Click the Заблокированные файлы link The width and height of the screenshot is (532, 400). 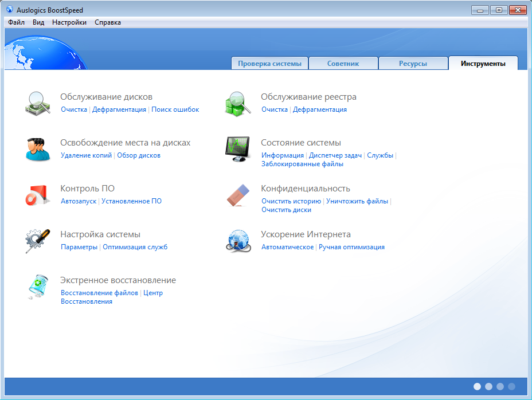[302, 164]
